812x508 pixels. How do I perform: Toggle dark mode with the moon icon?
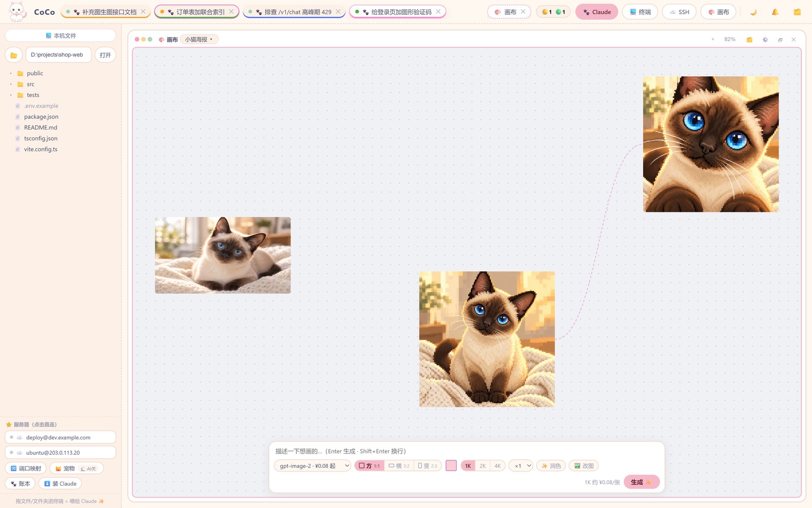coord(753,12)
